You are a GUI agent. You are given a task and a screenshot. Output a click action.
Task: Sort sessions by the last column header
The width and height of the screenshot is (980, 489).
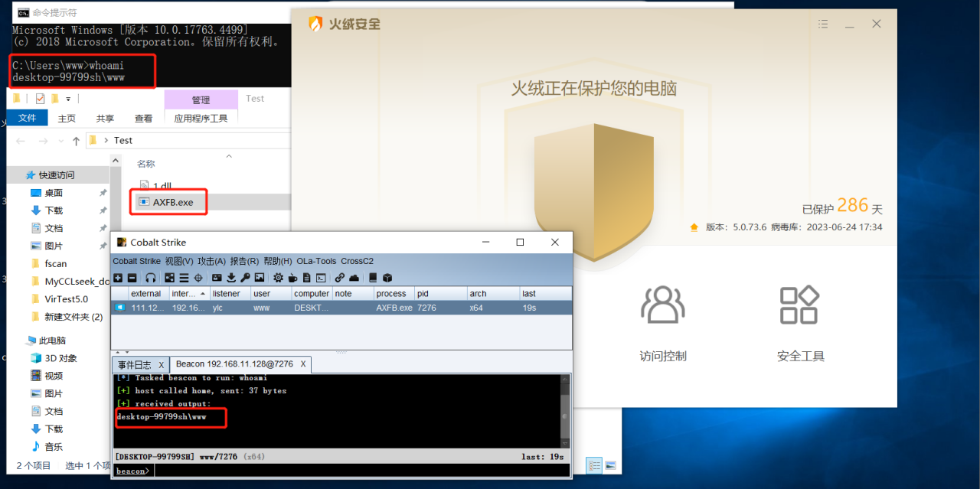pyautogui.click(x=545, y=293)
